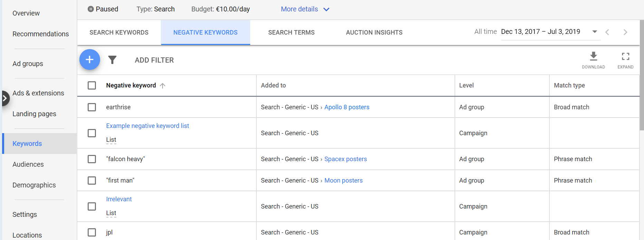Click the vertical scrollbar on right
Viewport: 644px width, 240px height.
(642, 76)
